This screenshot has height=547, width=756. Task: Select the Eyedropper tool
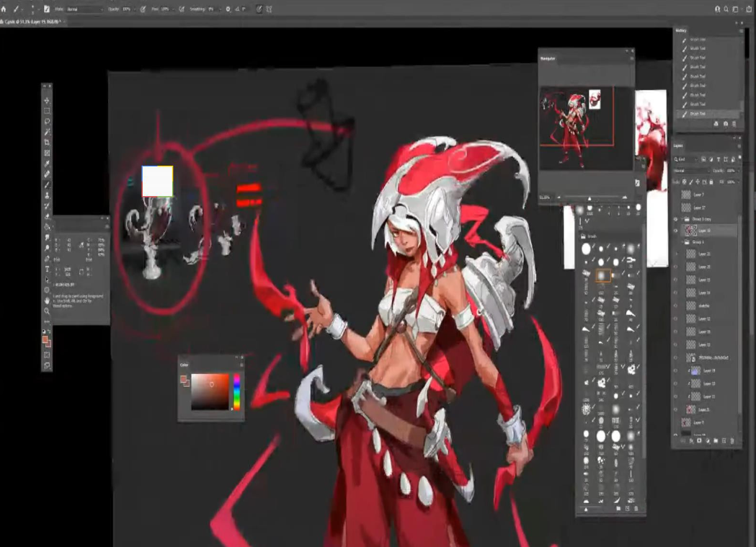(x=47, y=164)
